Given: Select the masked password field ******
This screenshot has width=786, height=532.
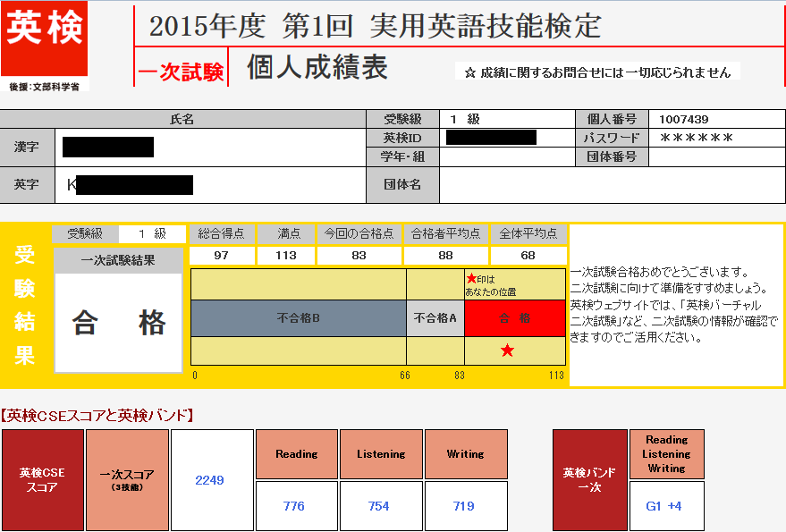Looking at the screenshot, I should click(x=697, y=138).
